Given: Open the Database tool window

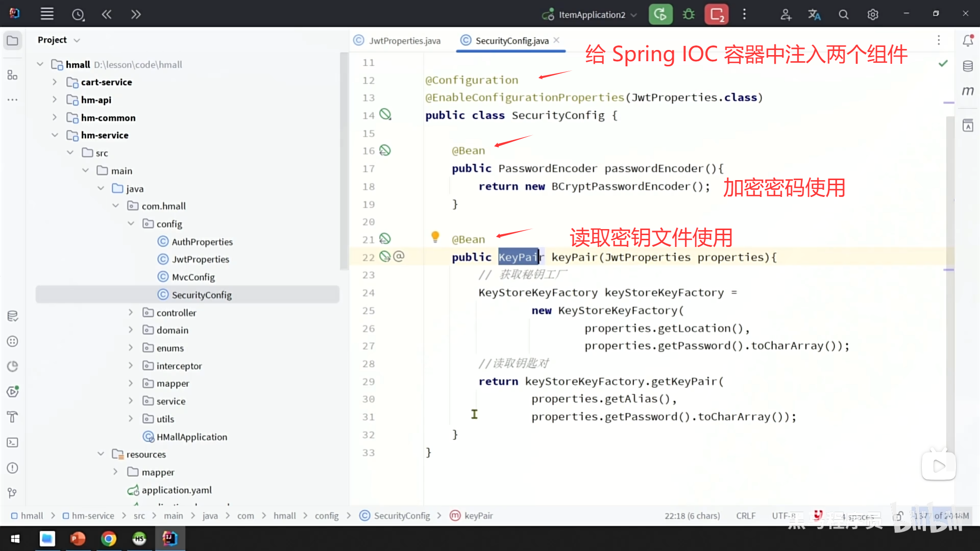Looking at the screenshot, I should pyautogui.click(x=968, y=66).
